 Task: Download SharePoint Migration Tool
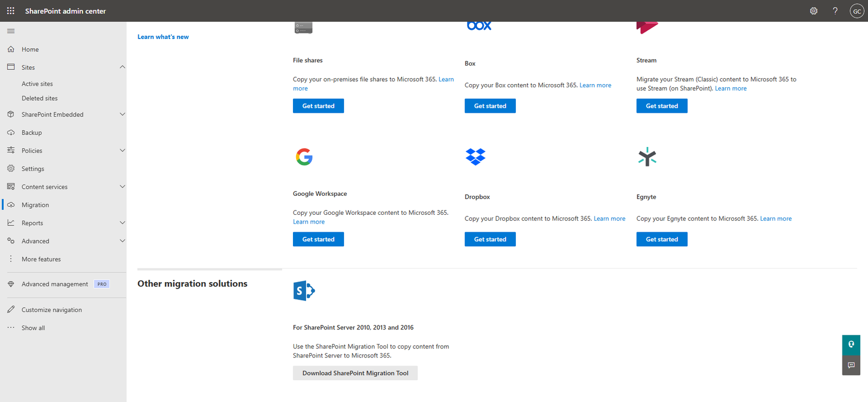355,373
